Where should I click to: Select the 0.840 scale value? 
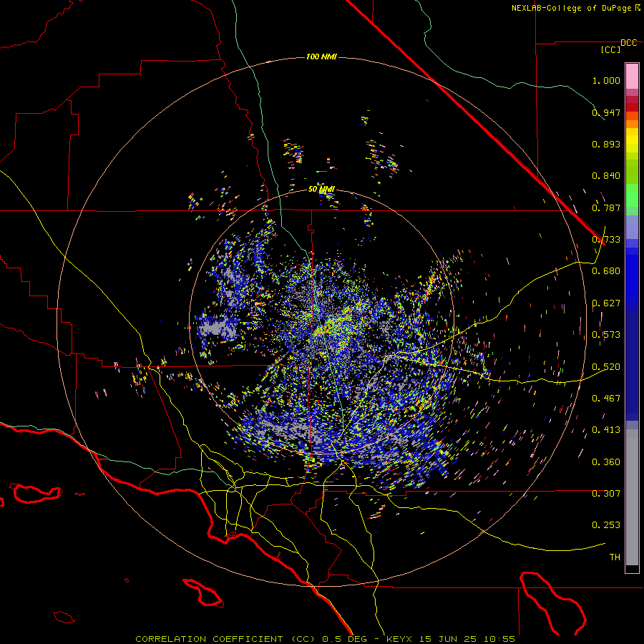[606, 176]
